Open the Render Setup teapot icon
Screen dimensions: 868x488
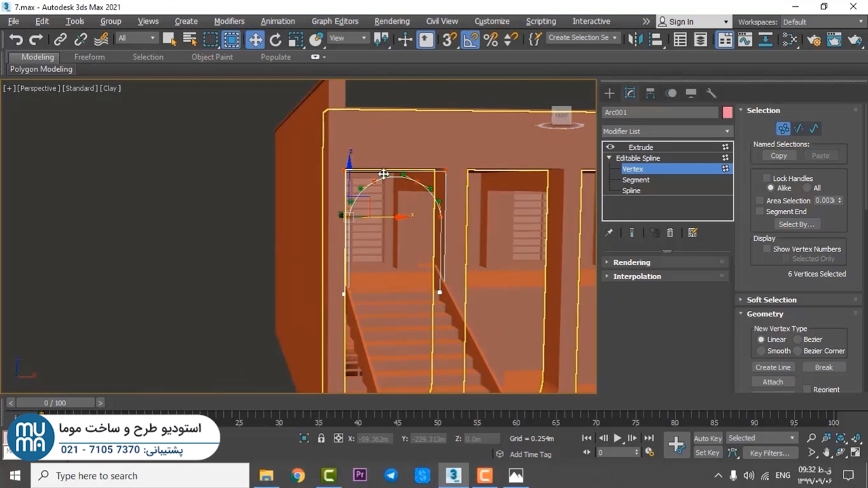coord(814,39)
